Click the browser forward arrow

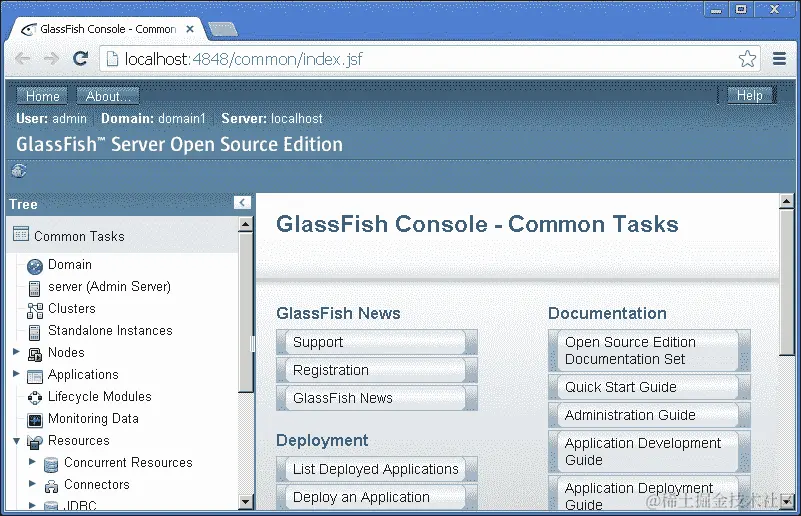pyautogui.click(x=51, y=59)
